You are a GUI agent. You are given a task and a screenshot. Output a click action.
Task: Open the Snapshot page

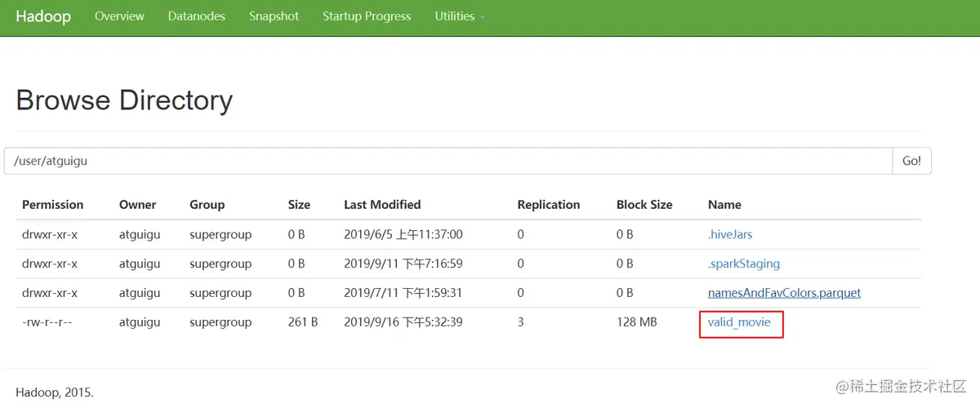point(274,16)
